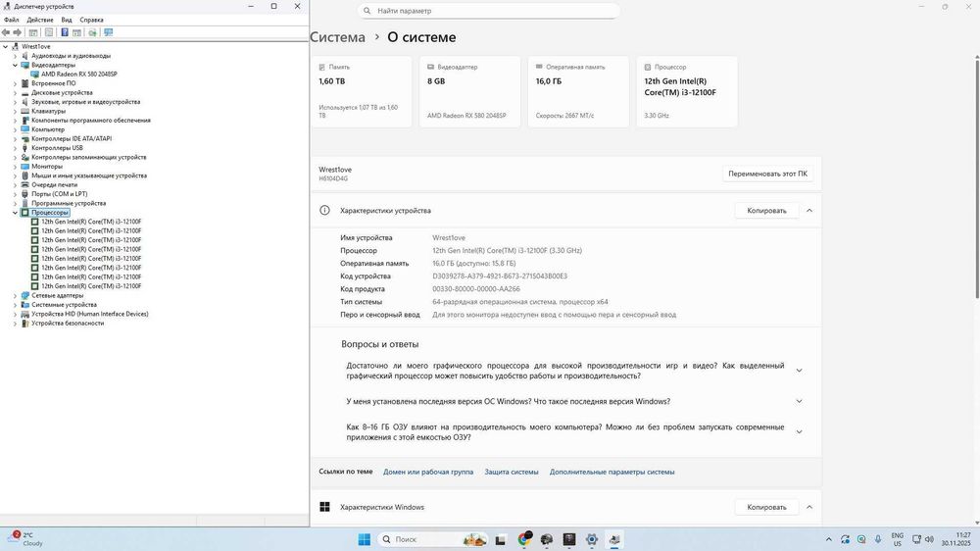Open Chrome from taskbar
This screenshot has height=551, width=980.
pos(523,539)
